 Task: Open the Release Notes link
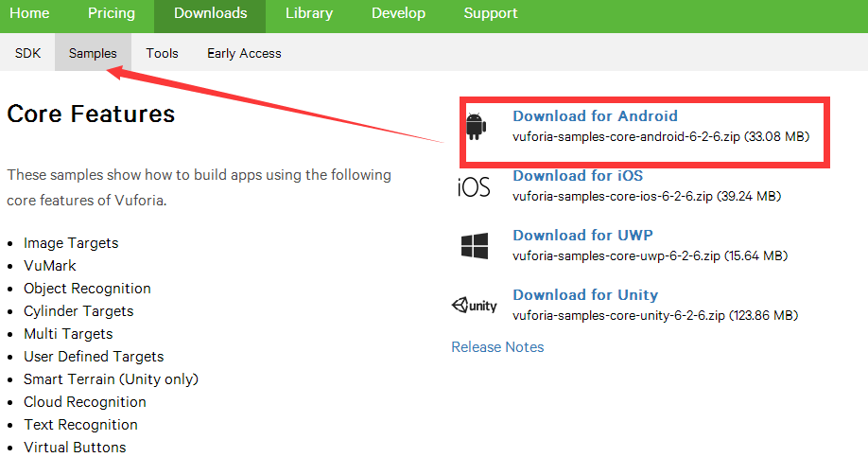click(x=497, y=347)
